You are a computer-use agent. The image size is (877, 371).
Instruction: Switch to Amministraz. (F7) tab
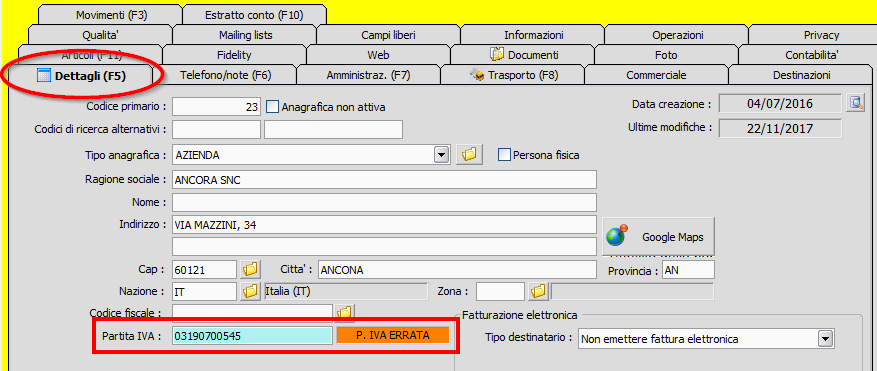(368, 75)
